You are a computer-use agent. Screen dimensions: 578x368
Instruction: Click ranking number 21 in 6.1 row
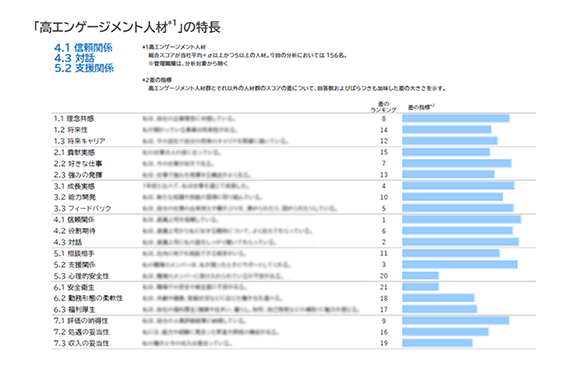tap(384, 287)
